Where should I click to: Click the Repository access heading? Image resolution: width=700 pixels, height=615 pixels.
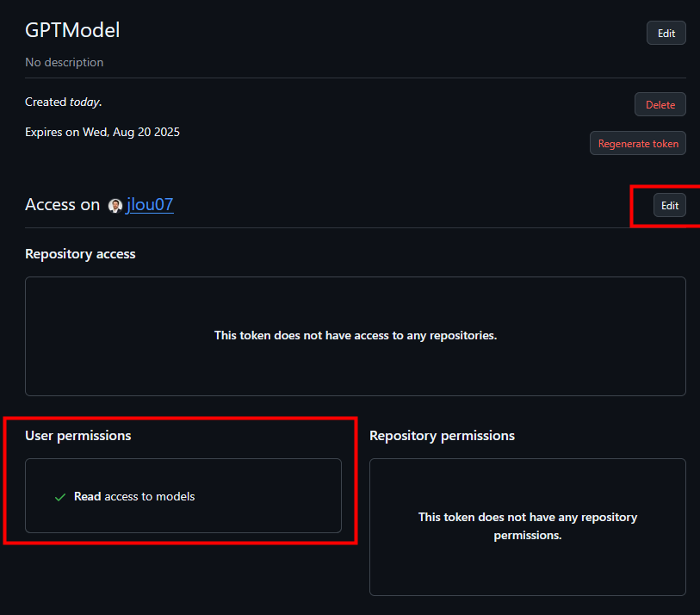click(80, 254)
